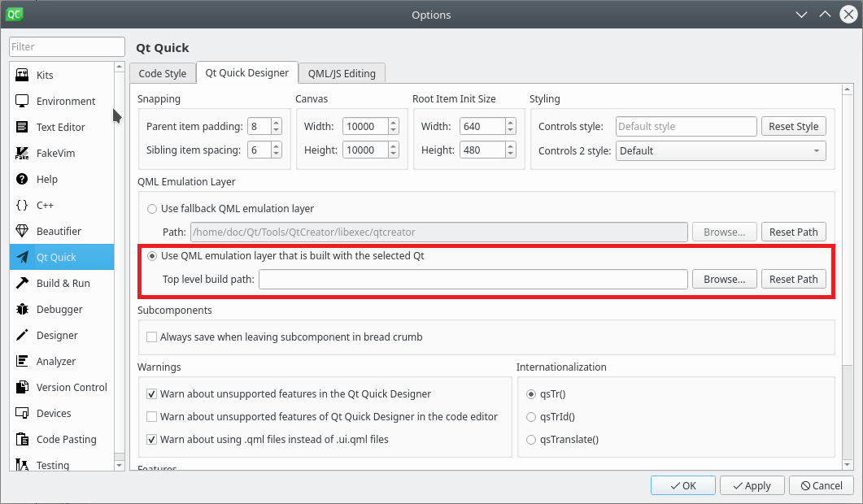Switch to the Code Style tab
The image size is (863, 504).
click(x=163, y=73)
